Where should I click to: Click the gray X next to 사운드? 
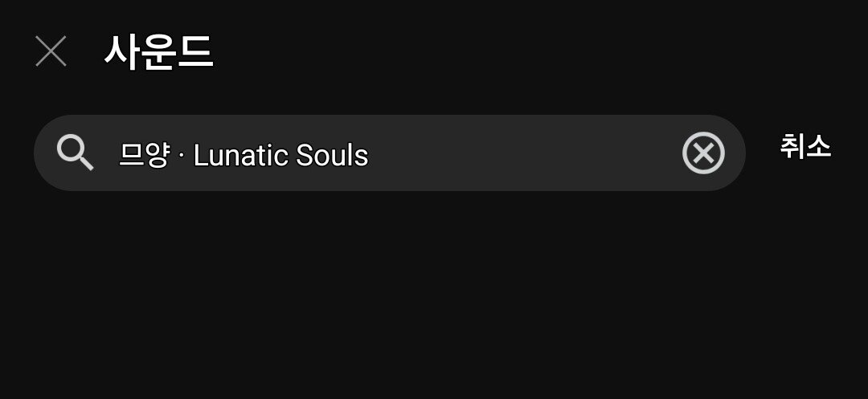51,52
